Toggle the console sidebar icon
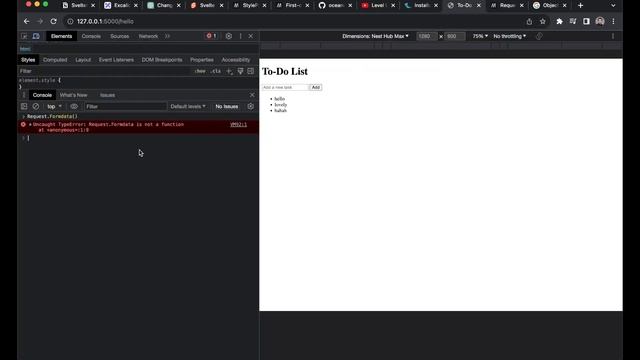 click(x=24, y=107)
